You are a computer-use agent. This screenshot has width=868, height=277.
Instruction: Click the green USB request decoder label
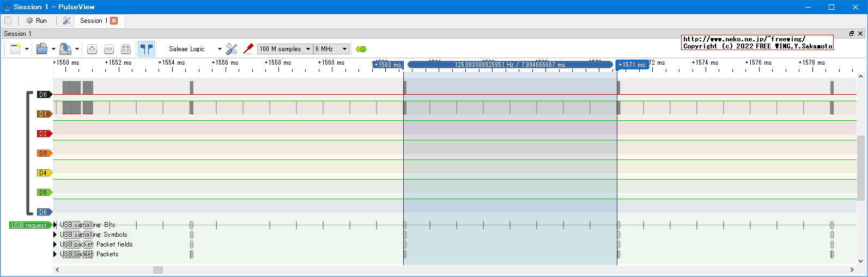point(29,225)
